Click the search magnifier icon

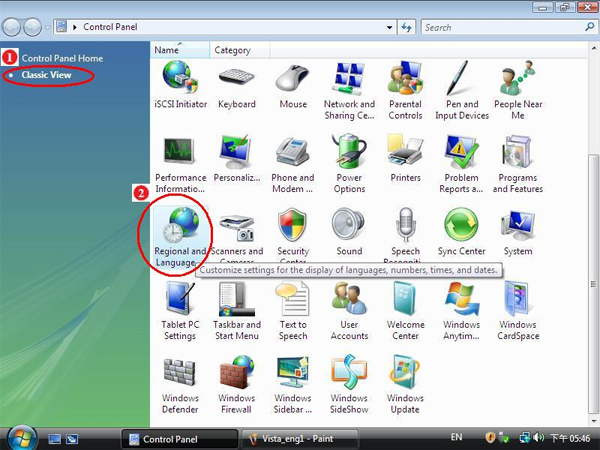point(589,27)
